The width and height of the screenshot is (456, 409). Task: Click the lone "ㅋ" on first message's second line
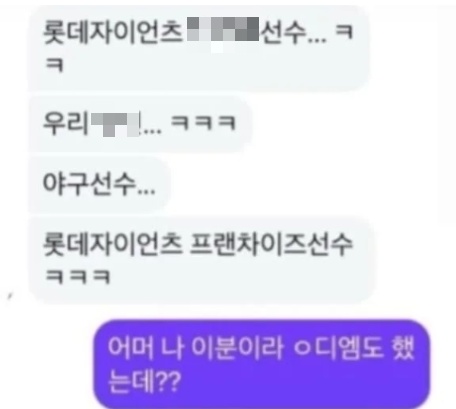(54, 64)
